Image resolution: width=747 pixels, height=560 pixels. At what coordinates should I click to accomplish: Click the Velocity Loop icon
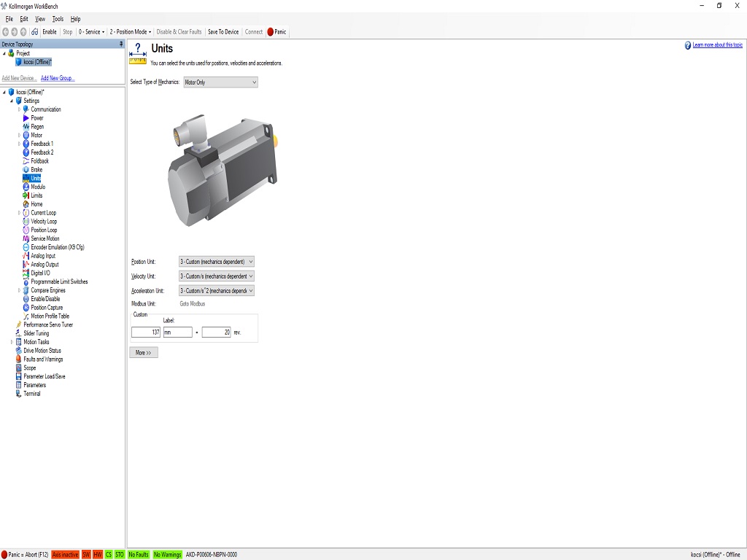click(x=26, y=222)
